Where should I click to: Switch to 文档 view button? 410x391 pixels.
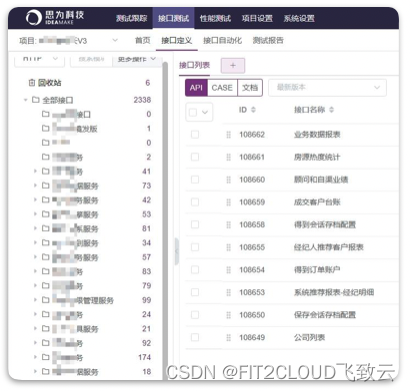pos(250,88)
